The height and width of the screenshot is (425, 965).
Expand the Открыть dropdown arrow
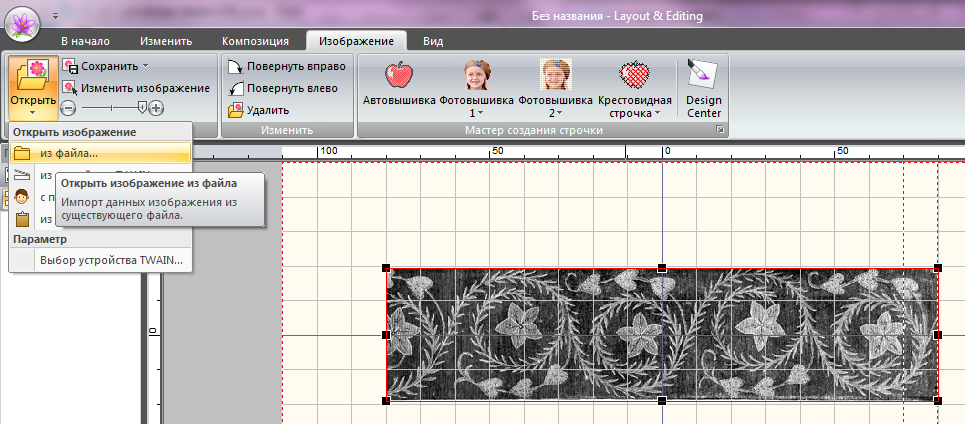(x=33, y=113)
